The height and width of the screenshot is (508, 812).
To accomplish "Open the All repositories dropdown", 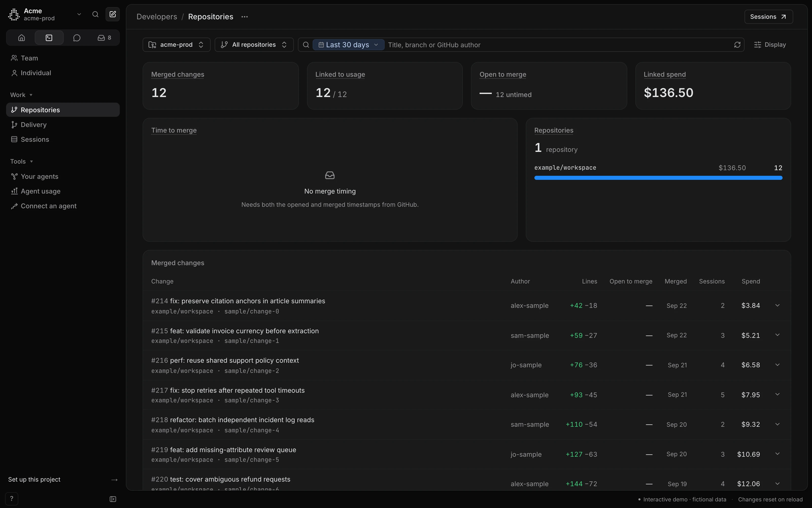I will [x=254, y=45].
